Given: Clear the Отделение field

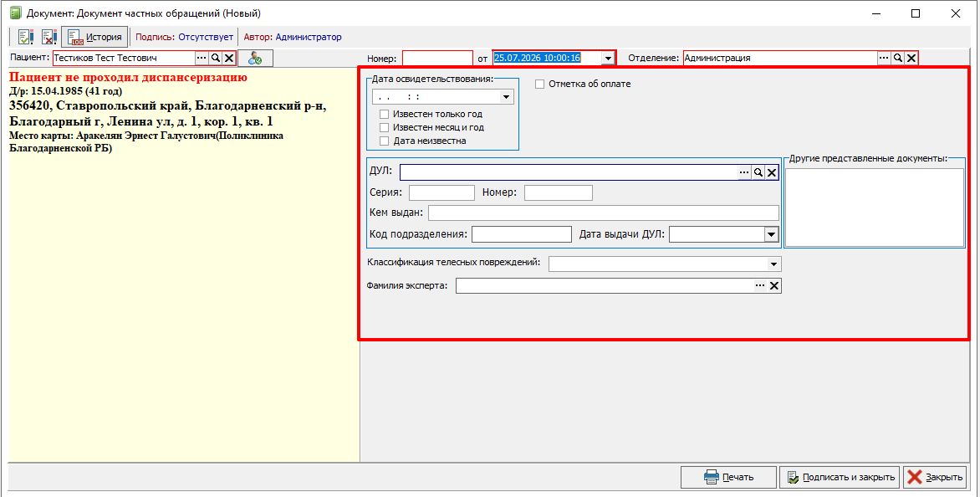Looking at the screenshot, I should pyautogui.click(x=912, y=58).
